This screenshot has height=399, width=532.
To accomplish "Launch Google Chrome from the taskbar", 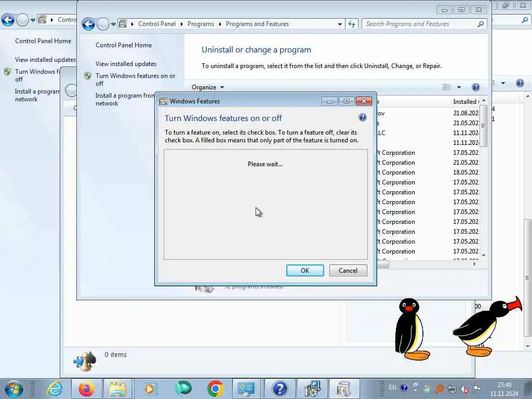I will (x=215, y=389).
